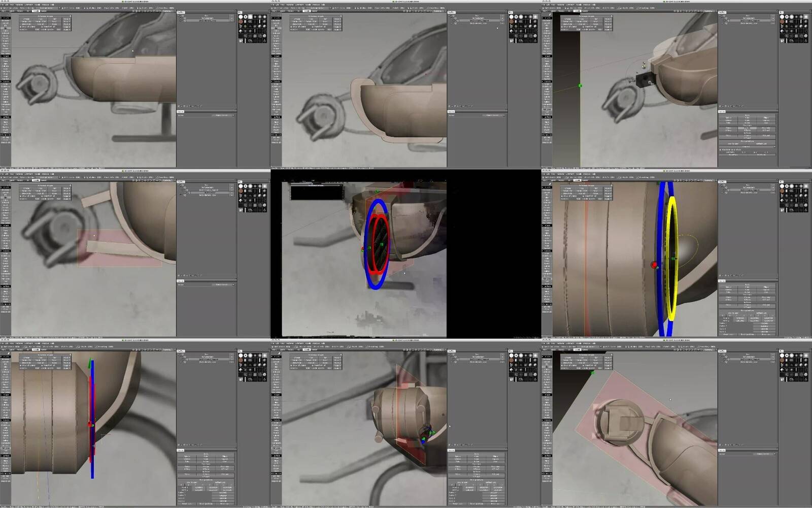
Task: Click green arrow tip atop vertical blue gizmo line
Action: tap(89, 363)
